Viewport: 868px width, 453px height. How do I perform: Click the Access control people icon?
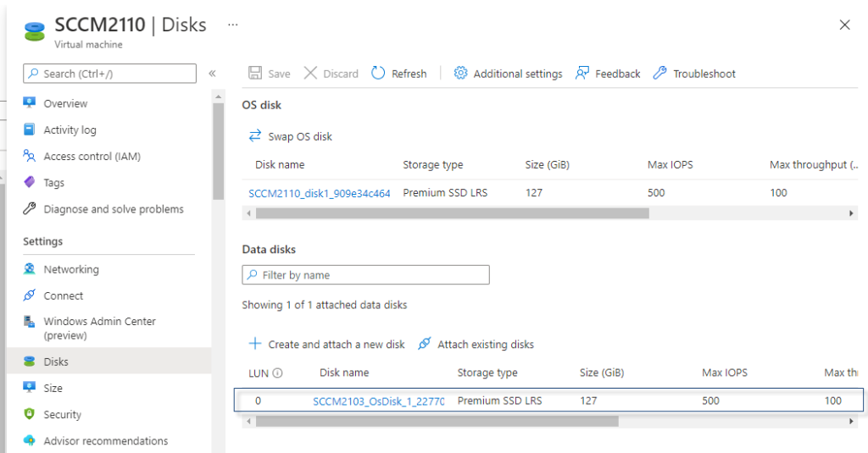(x=30, y=156)
